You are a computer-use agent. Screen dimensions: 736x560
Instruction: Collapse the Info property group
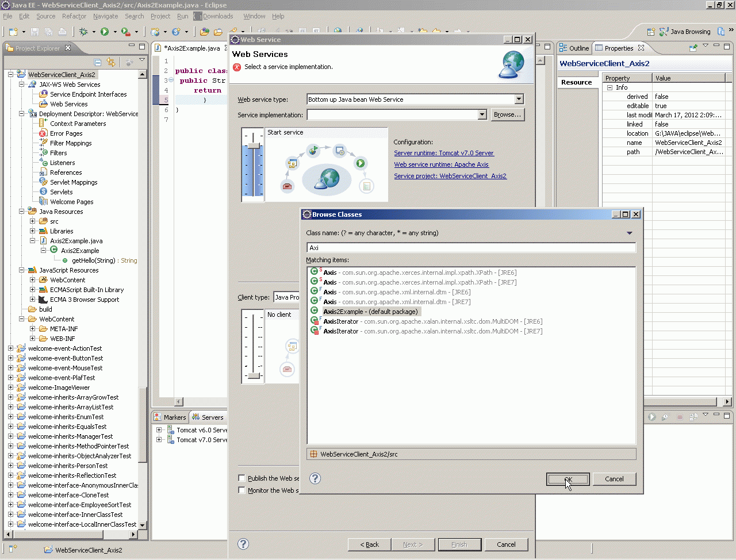(x=610, y=87)
